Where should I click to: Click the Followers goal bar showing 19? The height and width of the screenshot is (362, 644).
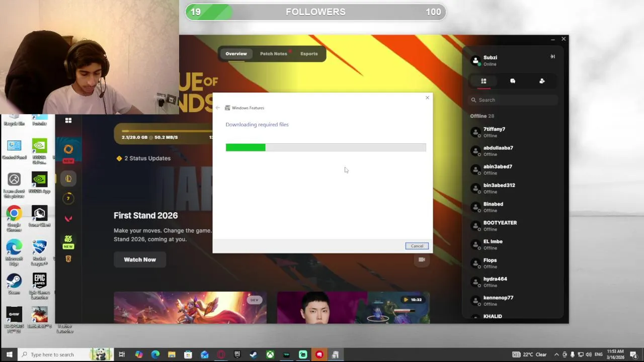click(x=315, y=12)
